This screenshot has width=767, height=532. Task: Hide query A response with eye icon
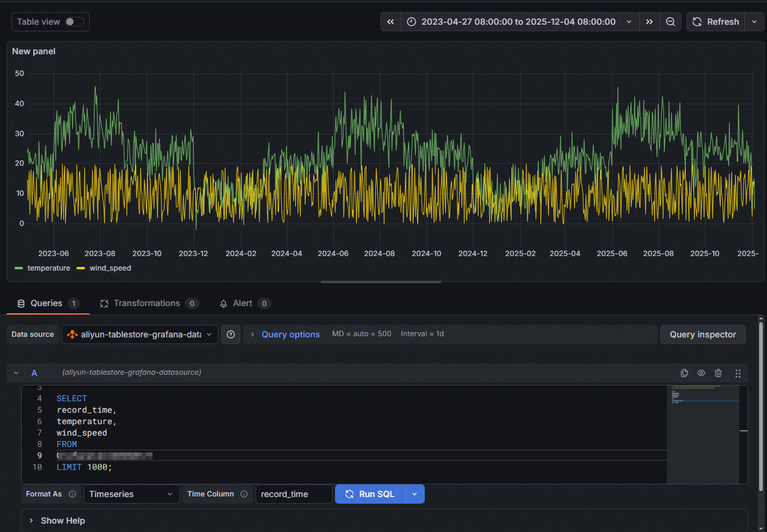701,373
